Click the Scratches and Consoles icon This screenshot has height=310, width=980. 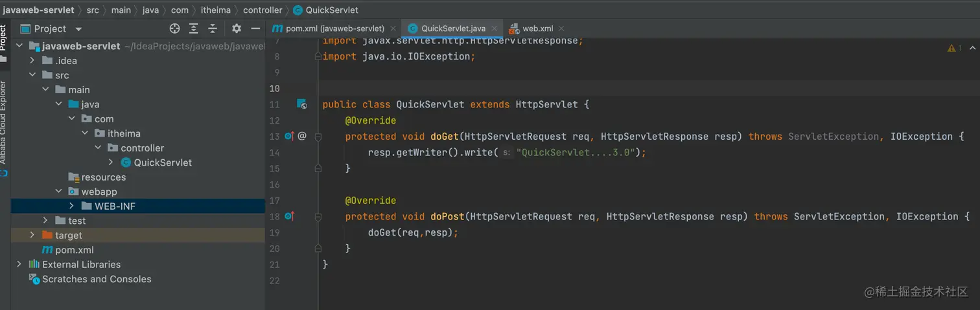34,279
